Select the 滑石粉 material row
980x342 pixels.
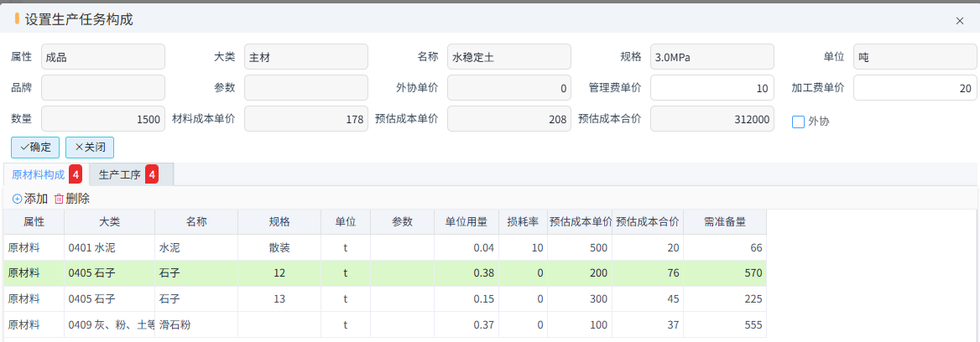(x=196, y=324)
